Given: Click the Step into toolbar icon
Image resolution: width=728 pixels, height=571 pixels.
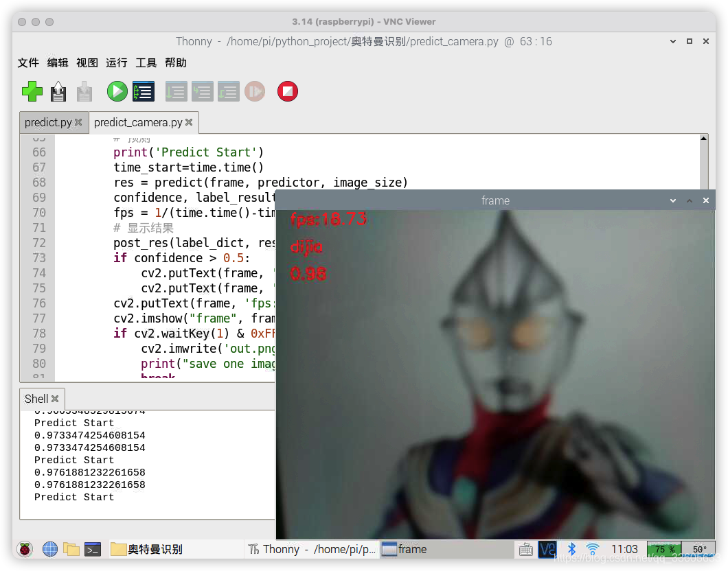Looking at the screenshot, I should tap(203, 91).
